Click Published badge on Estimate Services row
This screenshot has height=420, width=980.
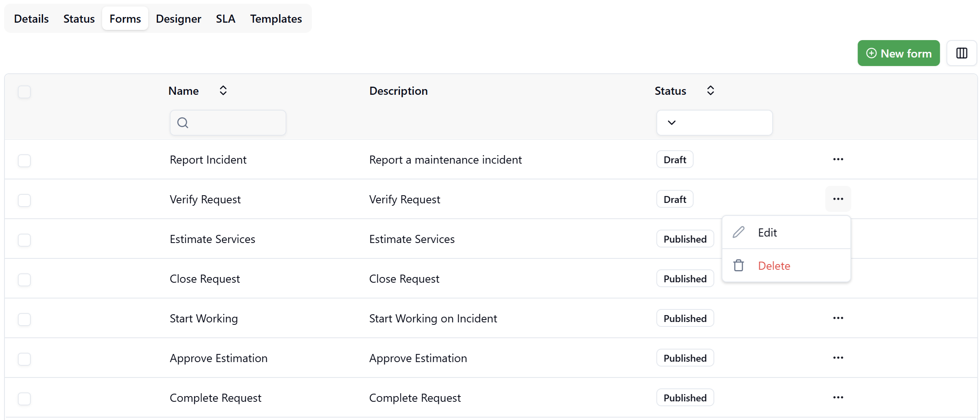[685, 239]
